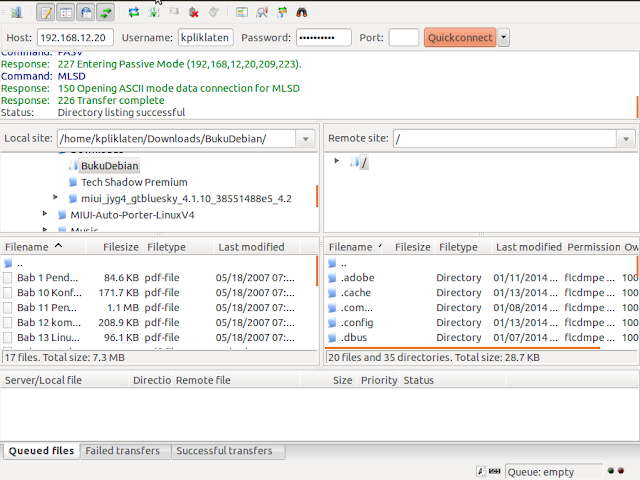
Task: Sort remote files by Permission column
Action: (593, 247)
